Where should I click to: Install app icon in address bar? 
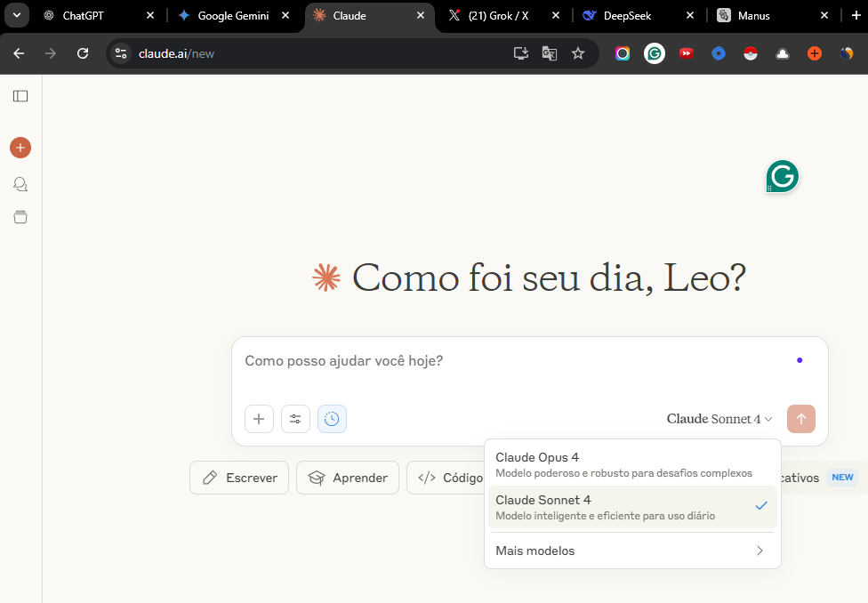click(x=521, y=53)
